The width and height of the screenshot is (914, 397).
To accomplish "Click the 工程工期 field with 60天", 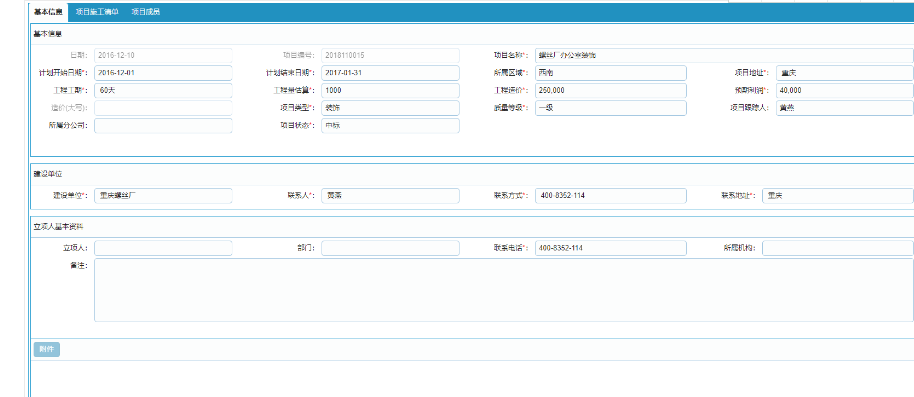I will tap(163, 91).
